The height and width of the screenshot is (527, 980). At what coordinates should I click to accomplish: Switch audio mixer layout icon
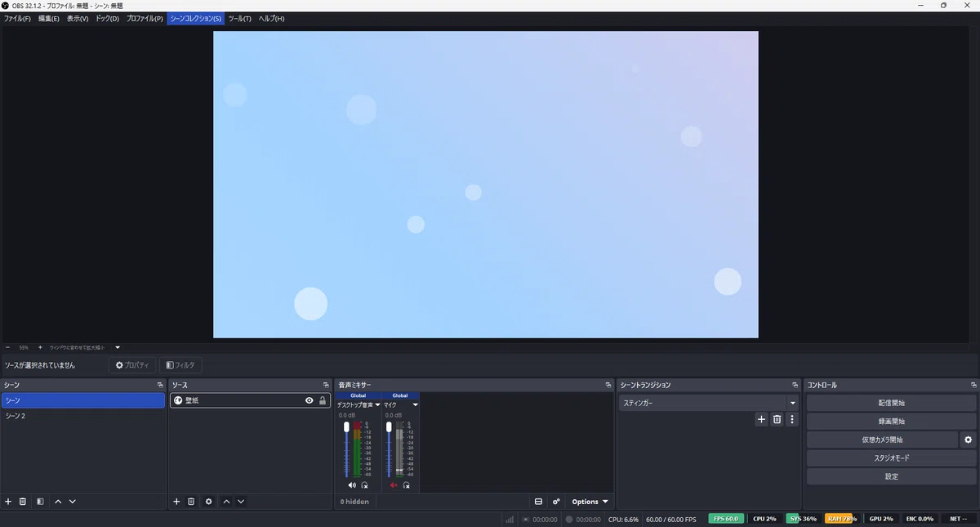538,502
